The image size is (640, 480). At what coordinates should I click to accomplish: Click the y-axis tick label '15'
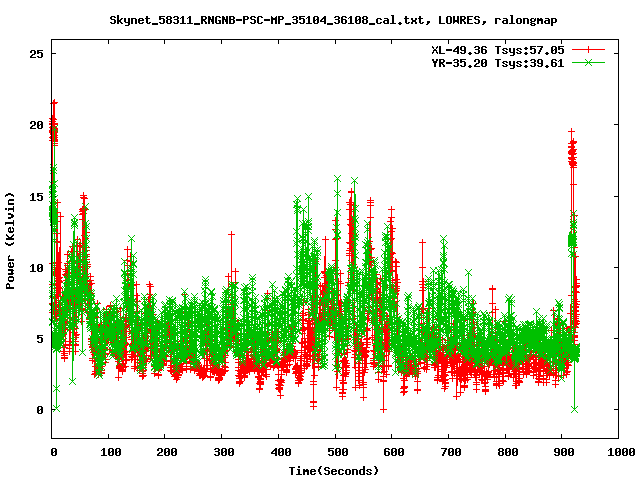pos(36,196)
